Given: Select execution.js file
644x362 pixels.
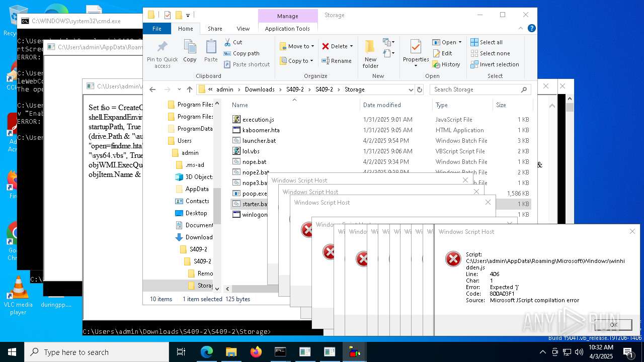Looking at the screenshot, I should tap(258, 120).
